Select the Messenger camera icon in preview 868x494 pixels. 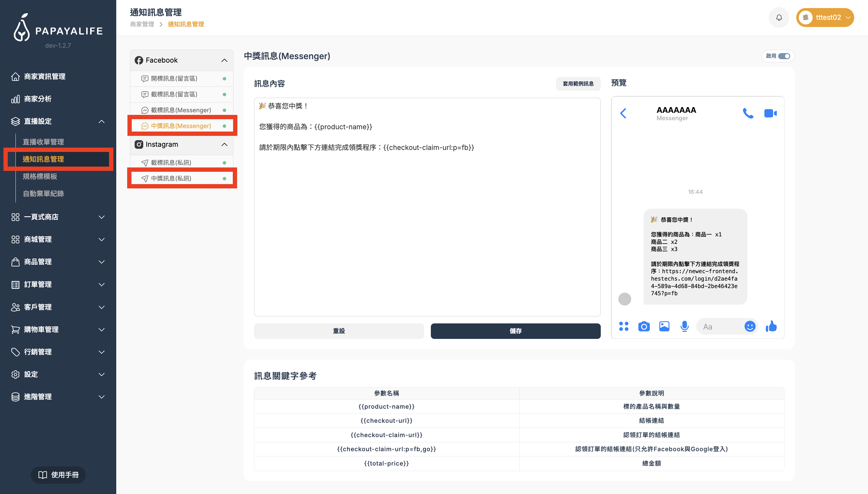pyautogui.click(x=644, y=326)
